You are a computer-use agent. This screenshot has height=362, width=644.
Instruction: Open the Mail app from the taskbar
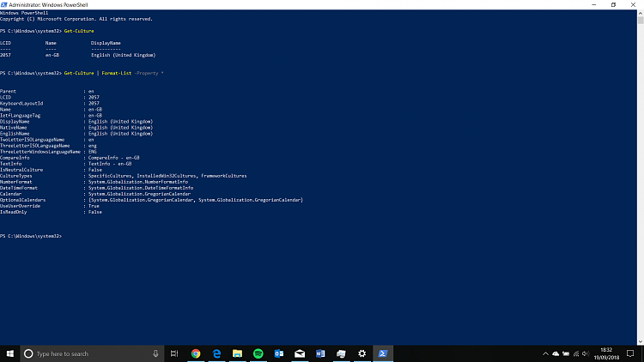click(300, 353)
